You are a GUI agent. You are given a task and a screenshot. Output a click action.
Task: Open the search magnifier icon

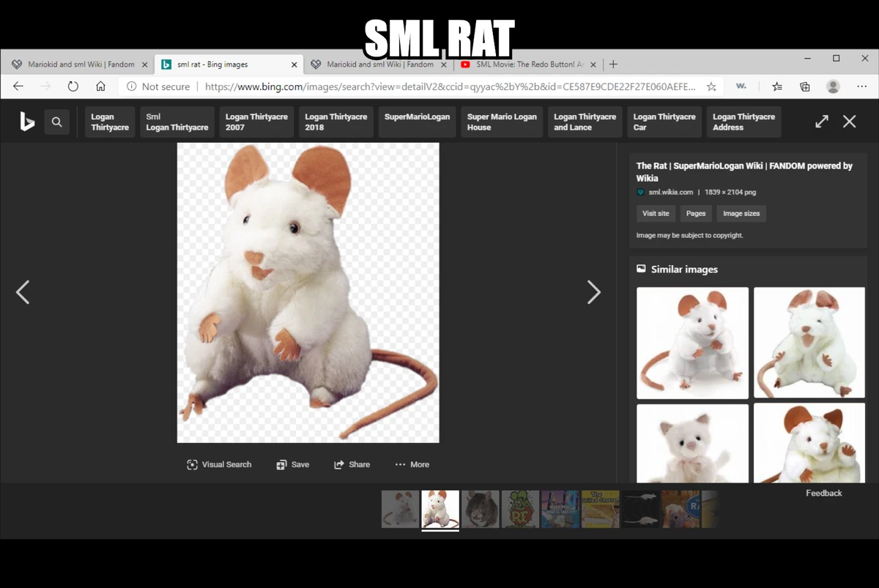[57, 122]
